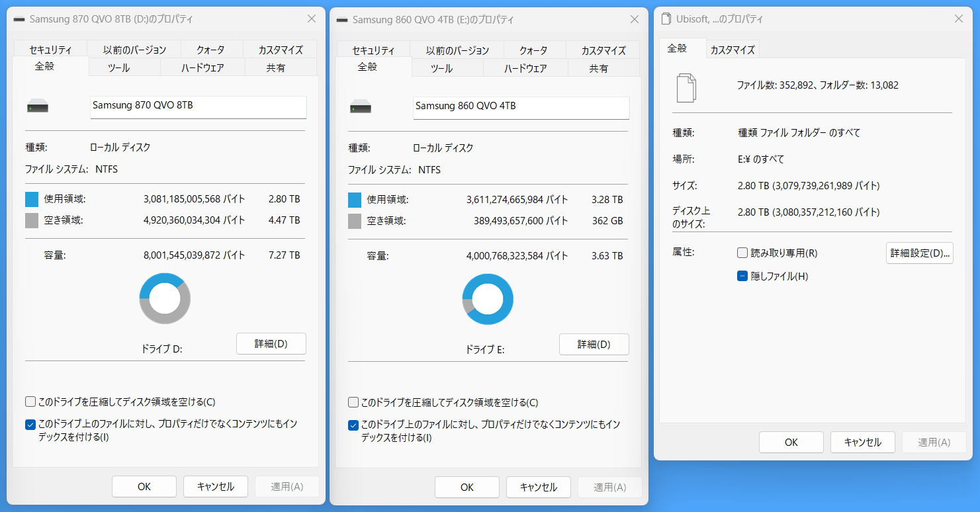Open クォータ tab in D: window
The height and width of the screenshot is (512, 980).
point(210,50)
